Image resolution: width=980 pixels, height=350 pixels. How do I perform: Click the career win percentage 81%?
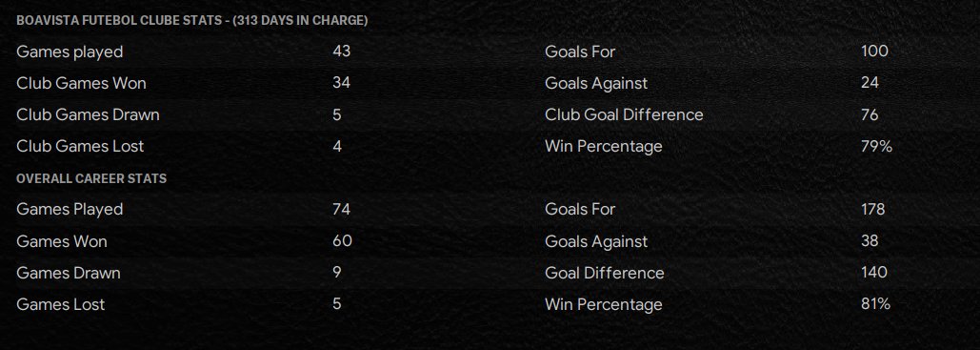tap(875, 304)
